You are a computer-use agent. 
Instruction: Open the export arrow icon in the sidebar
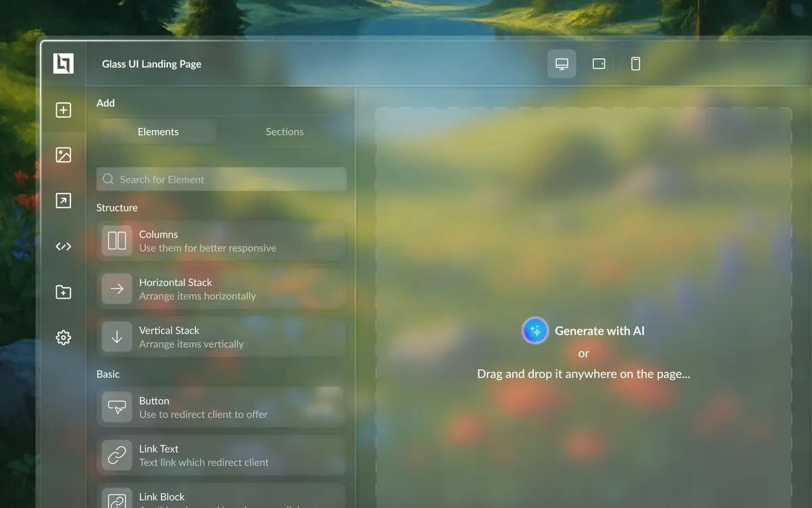click(x=64, y=200)
